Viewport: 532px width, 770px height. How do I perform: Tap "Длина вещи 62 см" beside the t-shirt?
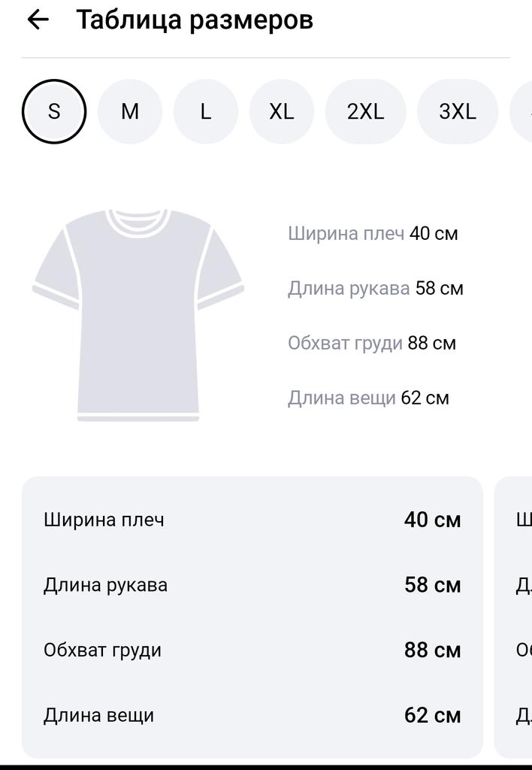point(368,398)
